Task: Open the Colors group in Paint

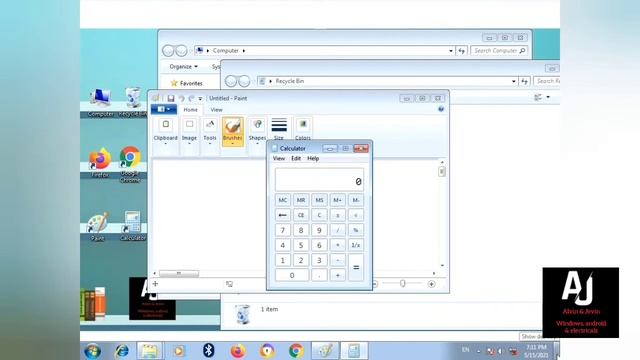Action: click(302, 129)
